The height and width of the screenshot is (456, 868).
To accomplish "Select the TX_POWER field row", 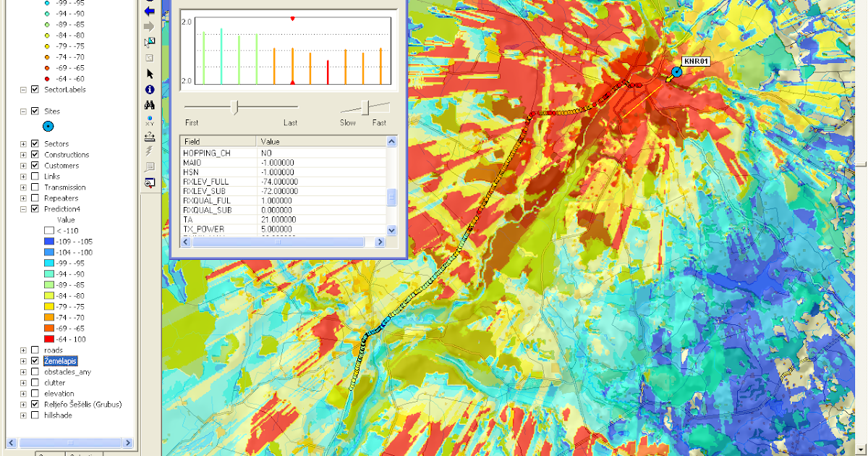I will (284, 229).
